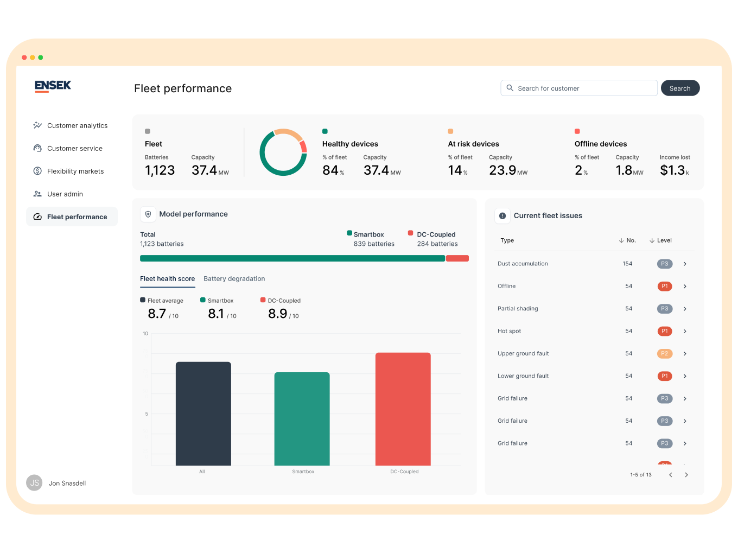The height and width of the screenshot is (560, 738).
Task: Switch to Battery degradation tab
Action: pos(234,279)
